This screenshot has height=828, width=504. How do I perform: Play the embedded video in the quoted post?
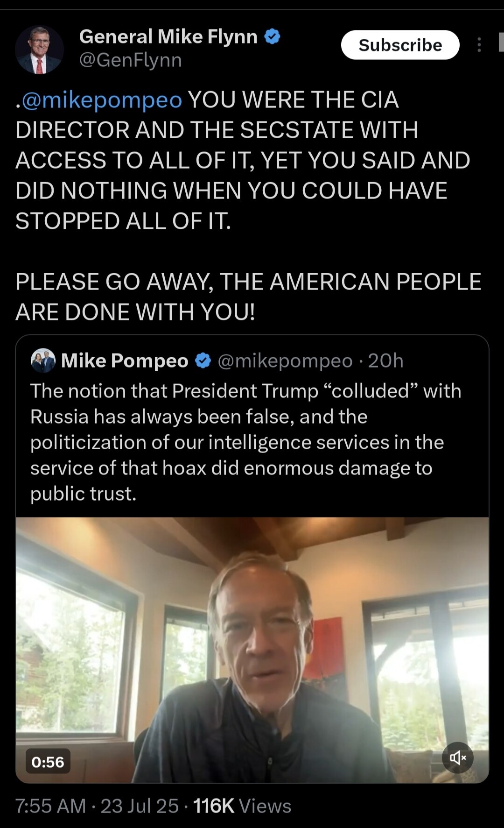[252, 649]
